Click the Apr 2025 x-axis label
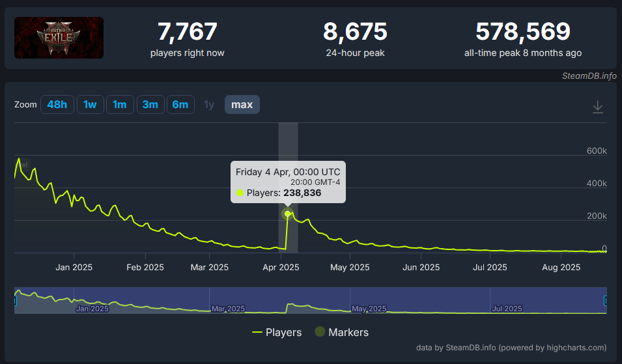The height and width of the screenshot is (364, 622). coord(281,268)
